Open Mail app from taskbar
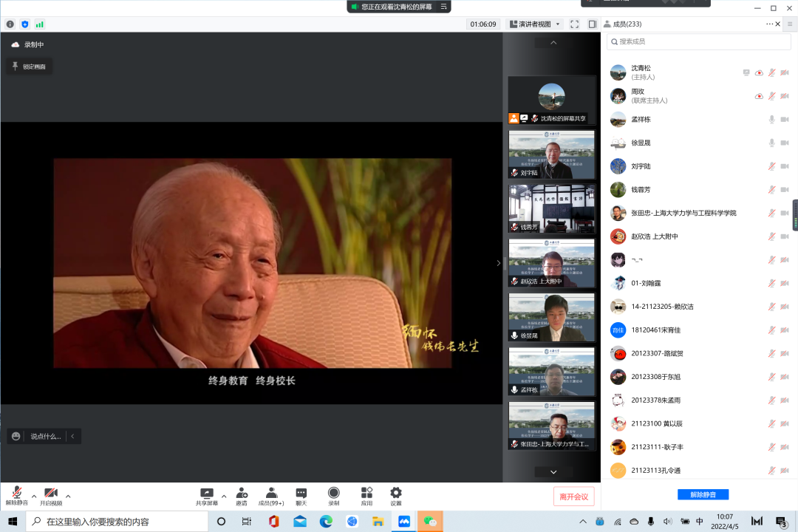The width and height of the screenshot is (798, 532). coord(300,522)
